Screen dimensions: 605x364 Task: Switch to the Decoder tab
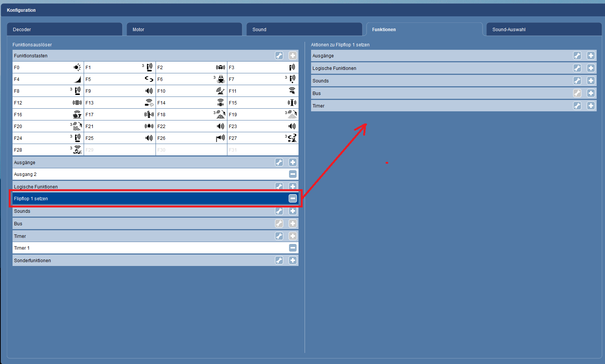65,30
